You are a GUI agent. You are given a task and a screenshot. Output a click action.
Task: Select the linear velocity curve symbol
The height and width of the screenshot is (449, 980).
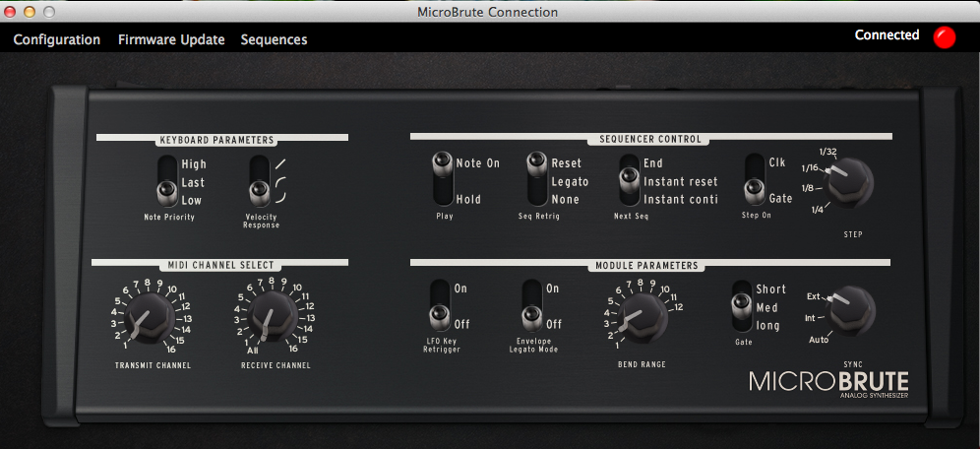pyautogui.click(x=281, y=163)
